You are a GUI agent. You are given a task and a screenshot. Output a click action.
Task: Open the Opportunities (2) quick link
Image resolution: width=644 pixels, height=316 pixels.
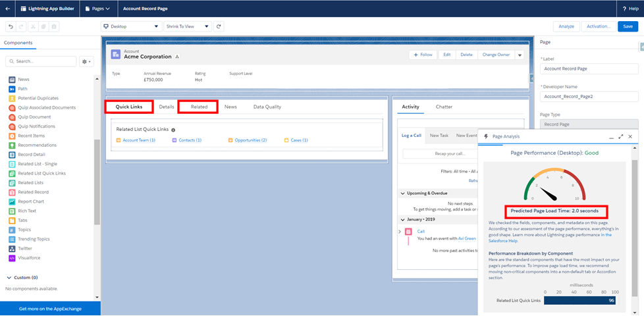[250, 140]
